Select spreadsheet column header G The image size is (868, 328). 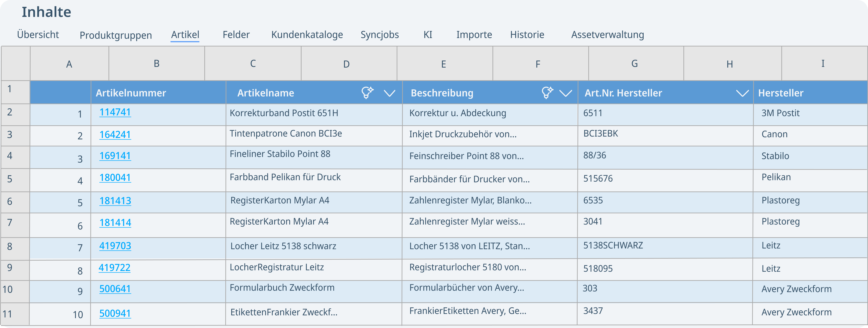[634, 64]
